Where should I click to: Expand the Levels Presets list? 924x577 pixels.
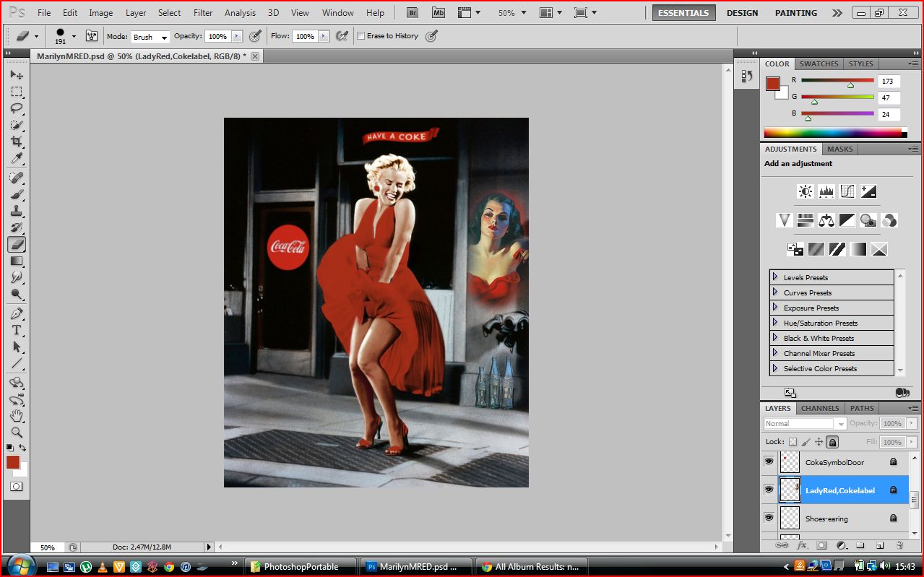pyautogui.click(x=775, y=277)
